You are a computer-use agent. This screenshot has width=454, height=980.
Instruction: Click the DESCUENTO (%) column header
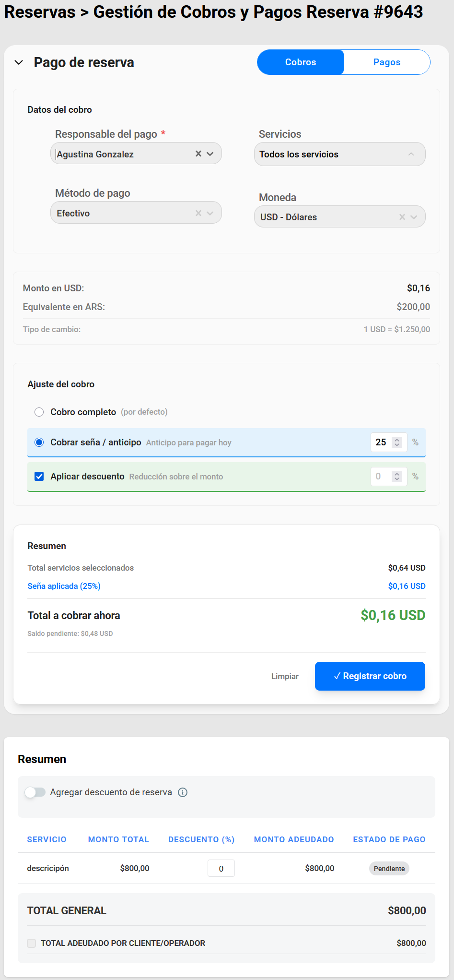pos(201,839)
